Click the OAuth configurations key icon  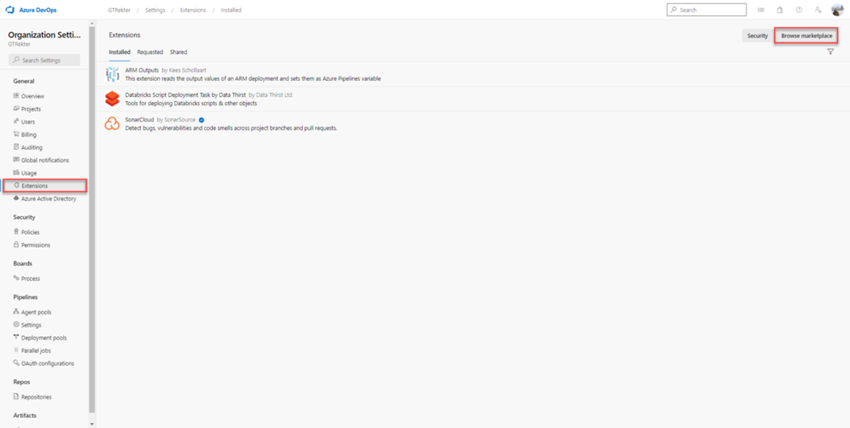(x=16, y=363)
